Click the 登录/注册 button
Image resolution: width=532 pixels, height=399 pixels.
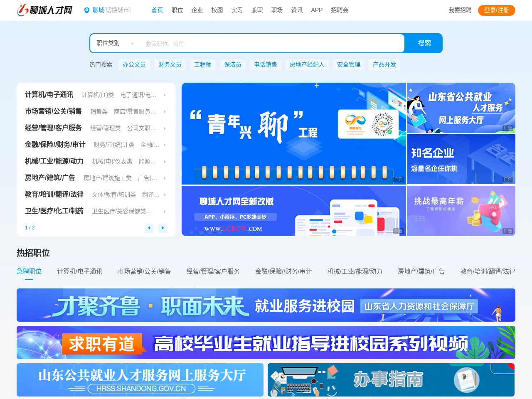(496, 10)
